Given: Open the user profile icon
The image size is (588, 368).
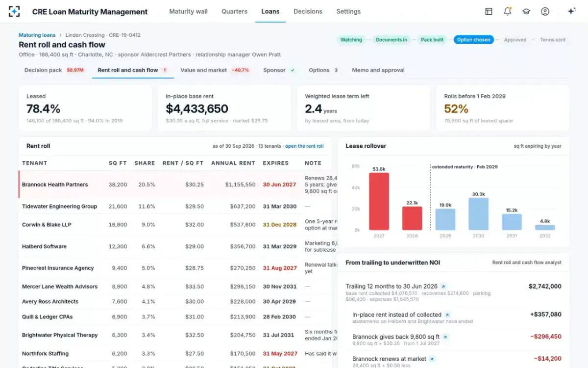Looking at the screenshot, I should (545, 11).
